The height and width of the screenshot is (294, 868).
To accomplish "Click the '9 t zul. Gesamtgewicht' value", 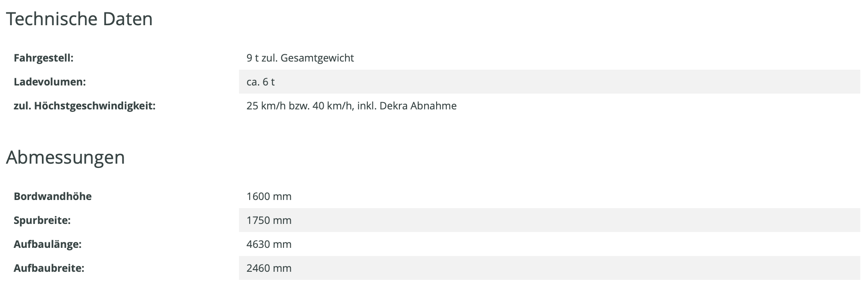I will tap(300, 58).
